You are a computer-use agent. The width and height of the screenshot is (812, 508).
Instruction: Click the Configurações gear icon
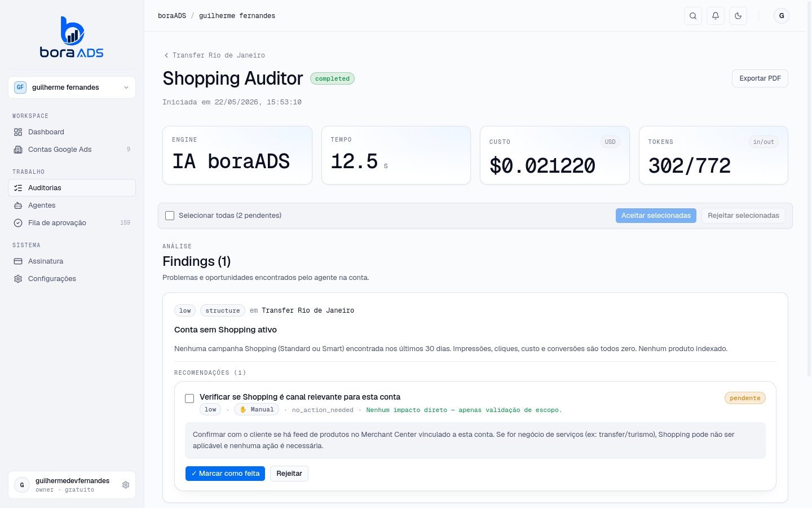click(x=18, y=279)
